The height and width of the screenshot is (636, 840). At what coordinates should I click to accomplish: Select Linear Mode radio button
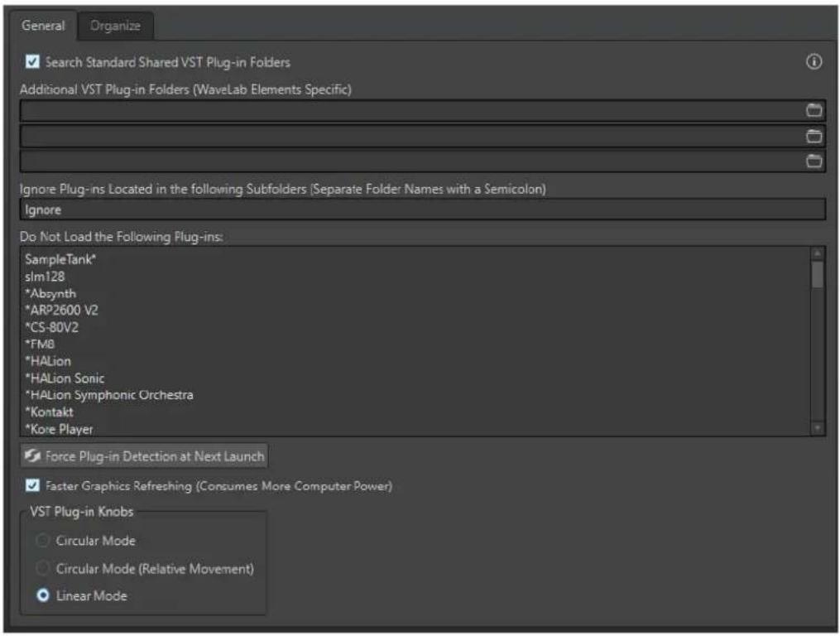[x=43, y=595]
